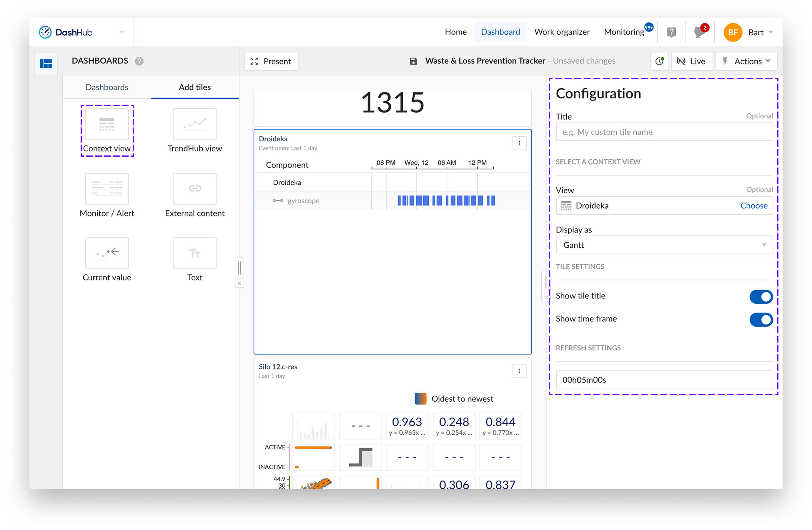This screenshot has width=812, height=530.
Task: Click the Title input field
Action: [x=664, y=132]
